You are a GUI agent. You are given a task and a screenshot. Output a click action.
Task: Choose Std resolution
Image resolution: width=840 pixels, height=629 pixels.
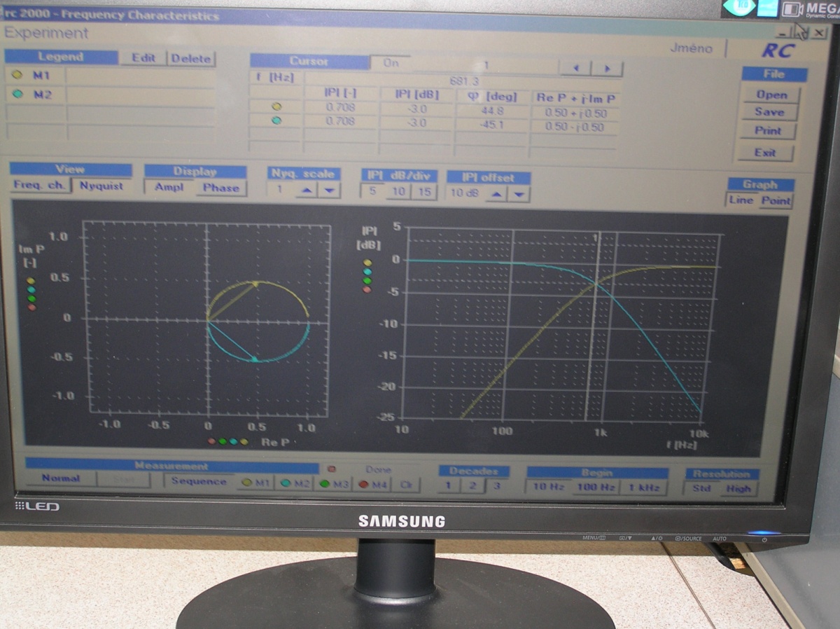[702, 488]
